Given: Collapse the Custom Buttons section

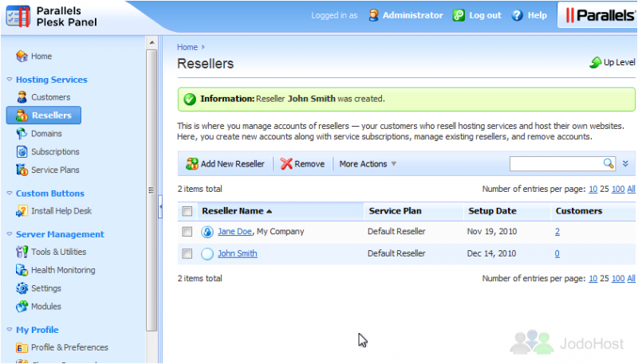Looking at the screenshot, I should tap(10, 193).
